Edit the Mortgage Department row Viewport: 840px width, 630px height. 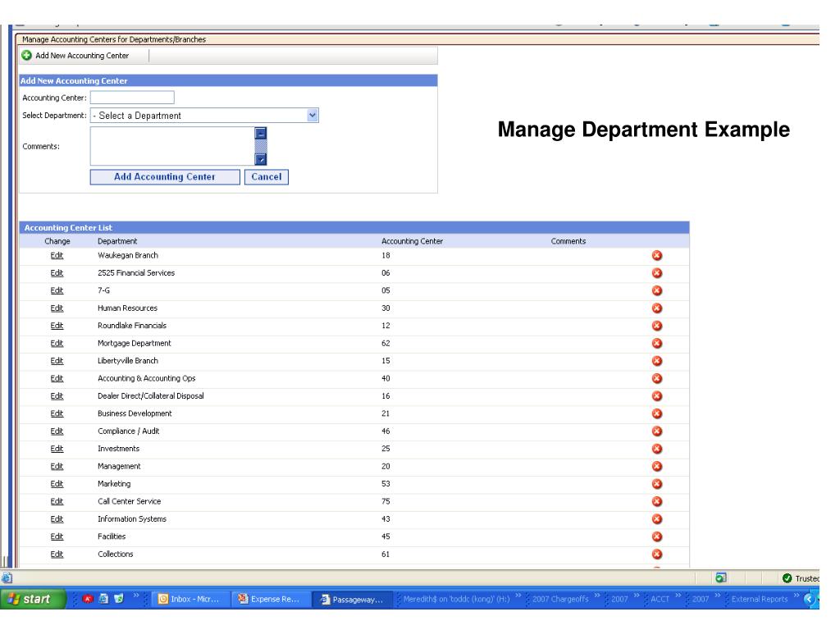(57, 344)
